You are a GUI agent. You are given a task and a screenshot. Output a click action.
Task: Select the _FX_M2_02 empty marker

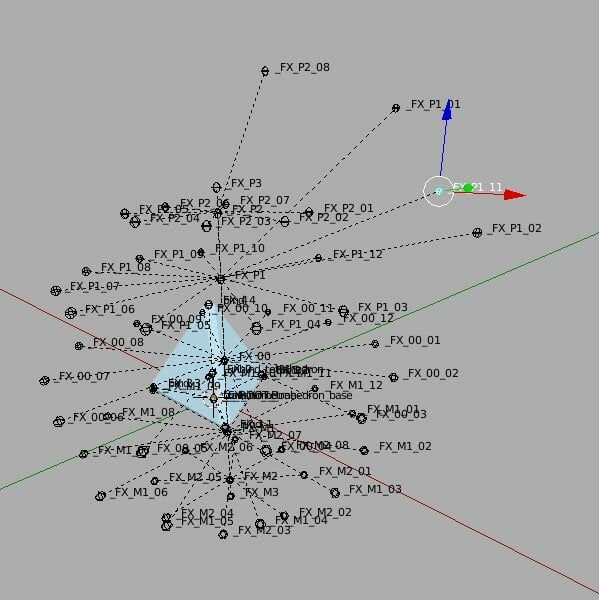[284, 516]
